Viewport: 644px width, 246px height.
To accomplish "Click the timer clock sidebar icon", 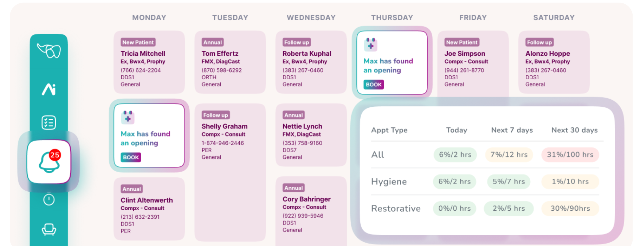I will tap(49, 200).
